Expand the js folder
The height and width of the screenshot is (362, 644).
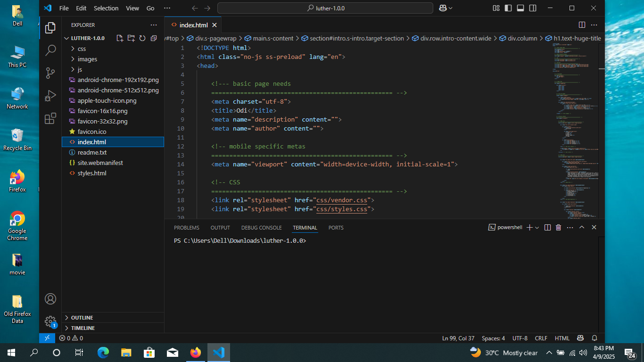click(x=113, y=69)
